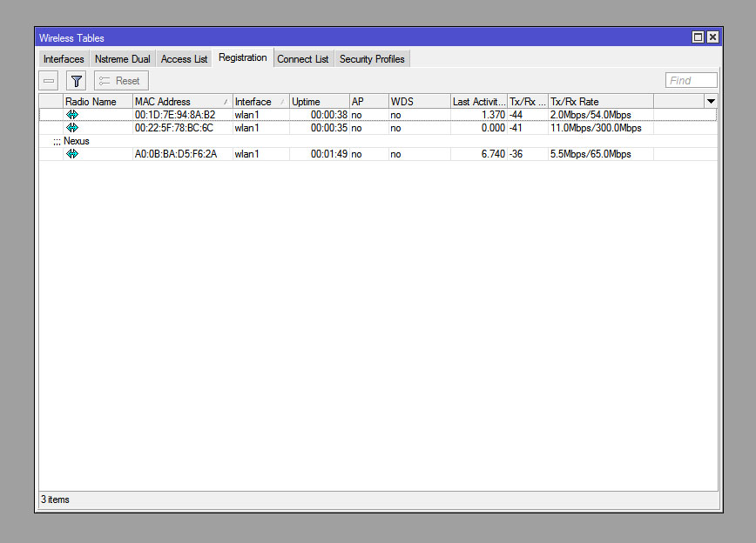Sort by the Uptime column header
The width and height of the screenshot is (756, 543).
coord(318,102)
